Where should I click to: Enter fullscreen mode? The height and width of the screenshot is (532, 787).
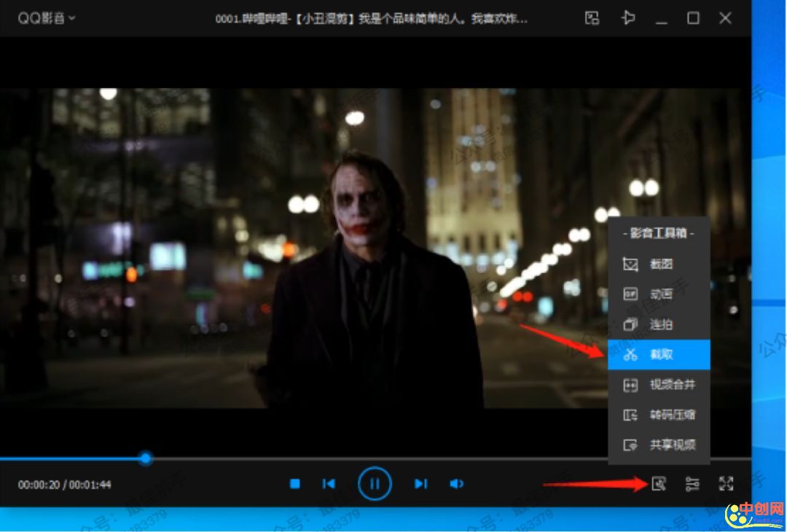coord(726,484)
